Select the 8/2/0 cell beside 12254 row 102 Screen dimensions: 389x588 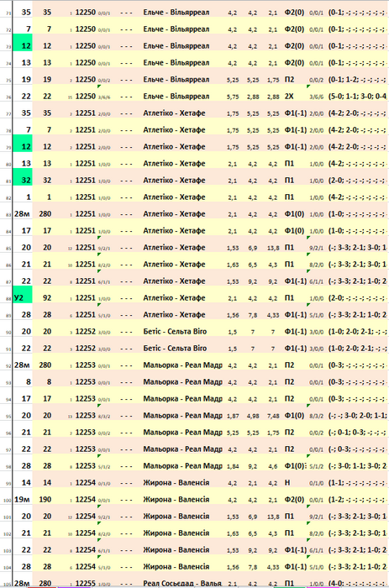click(x=104, y=534)
